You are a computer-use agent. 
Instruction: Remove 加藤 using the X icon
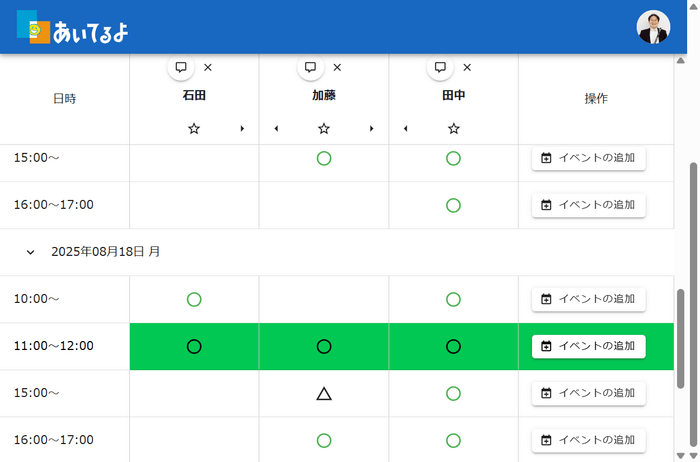(x=337, y=67)
